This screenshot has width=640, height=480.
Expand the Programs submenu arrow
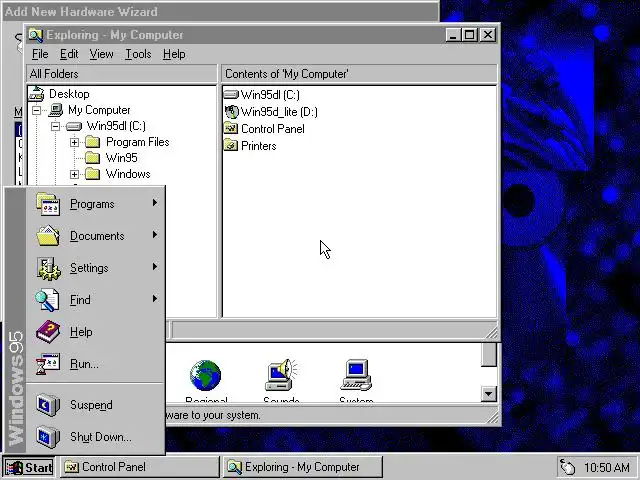coord(155,202)
